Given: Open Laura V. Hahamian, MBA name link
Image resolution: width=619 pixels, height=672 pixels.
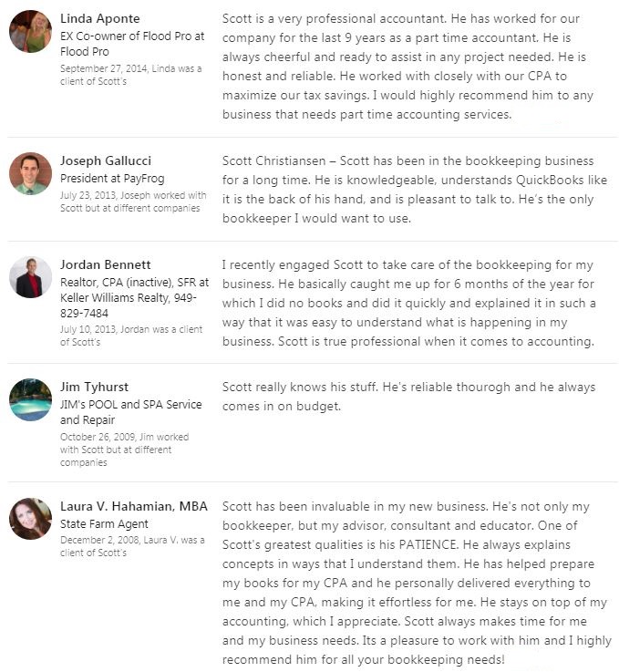Looking at the screenshot, I should (x=134, y=506).
